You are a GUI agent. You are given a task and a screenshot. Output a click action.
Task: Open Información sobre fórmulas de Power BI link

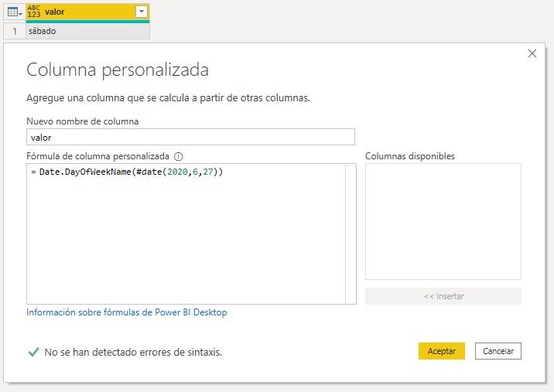click(x=127, y=312)
